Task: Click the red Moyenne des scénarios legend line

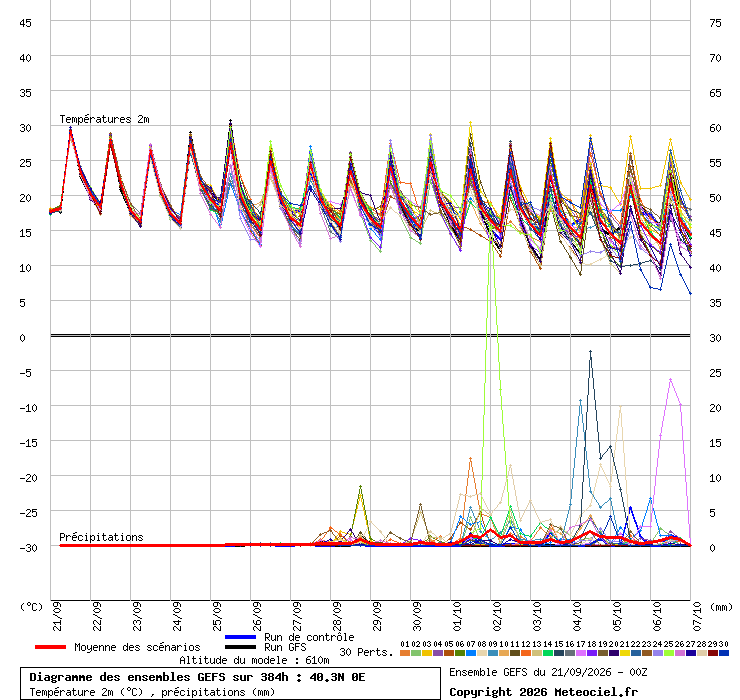Action: (x=50, y=647)
